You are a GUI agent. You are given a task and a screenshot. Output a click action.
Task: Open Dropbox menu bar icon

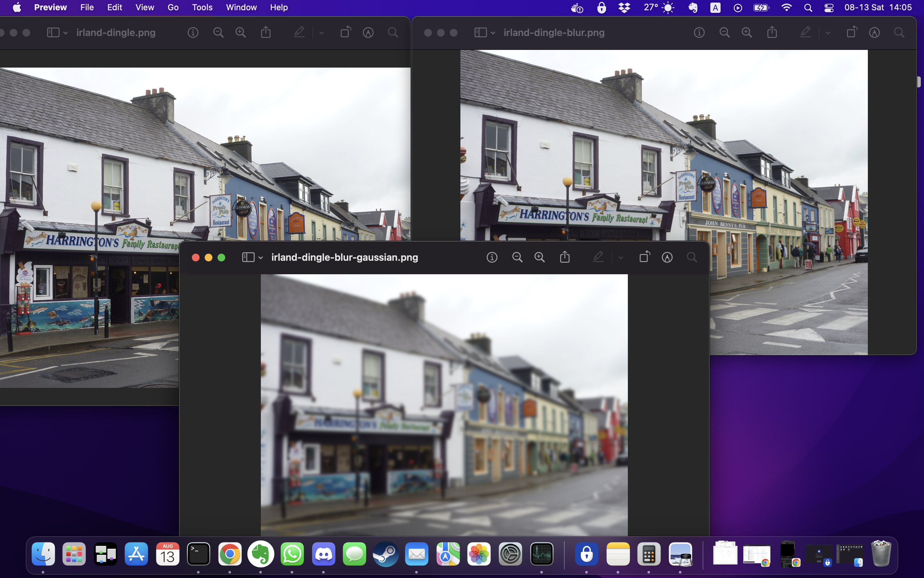pos(624,8)
